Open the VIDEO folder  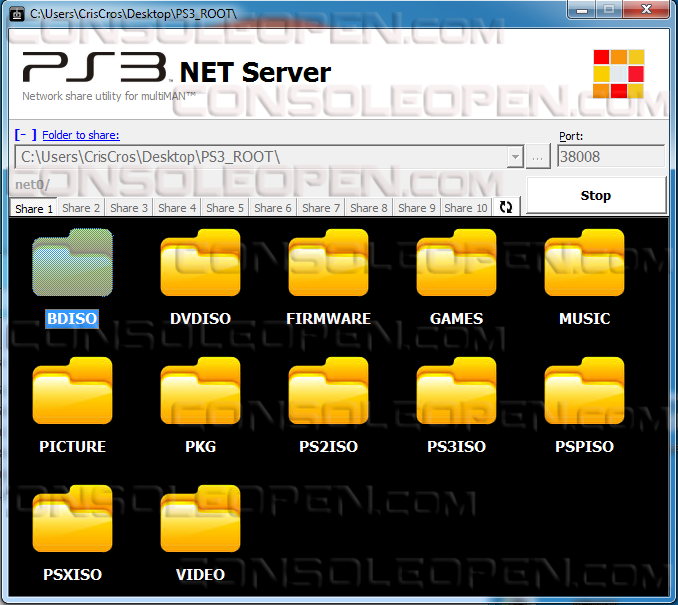click(200, 519)
